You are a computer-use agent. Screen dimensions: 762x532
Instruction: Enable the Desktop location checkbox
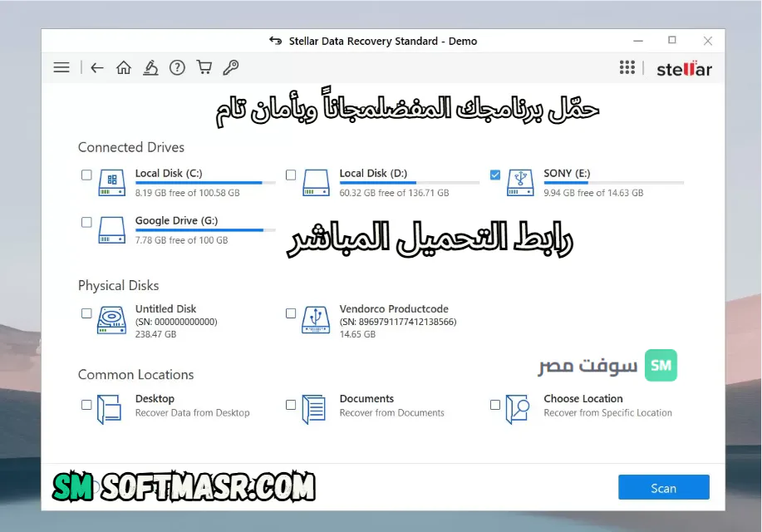pyautogui.click(x=86, y=405)
